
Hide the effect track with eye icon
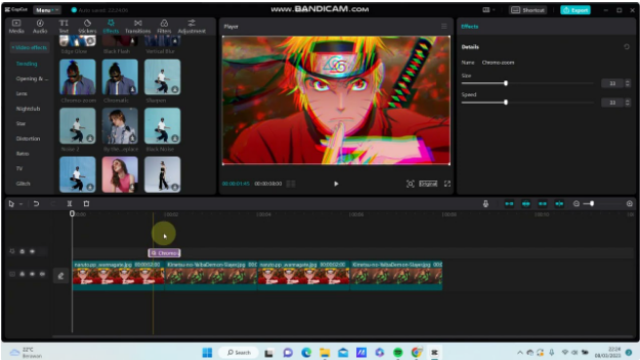pos(32,252)
